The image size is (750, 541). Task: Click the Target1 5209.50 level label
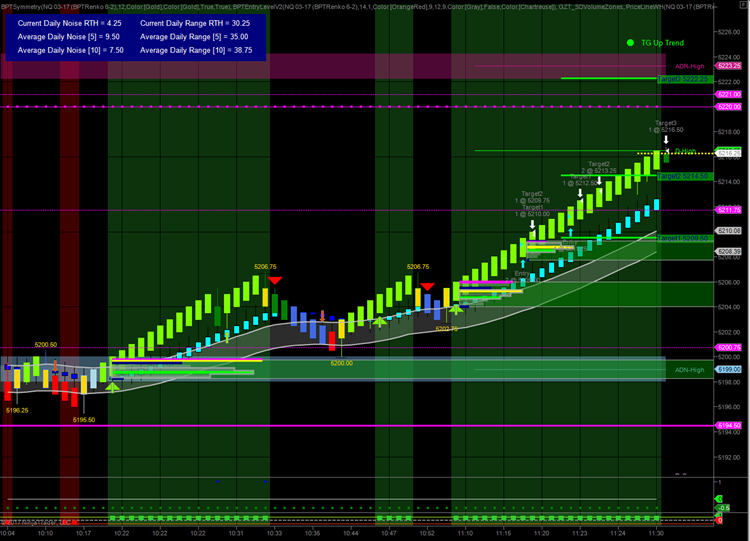[x=683, y=238]
